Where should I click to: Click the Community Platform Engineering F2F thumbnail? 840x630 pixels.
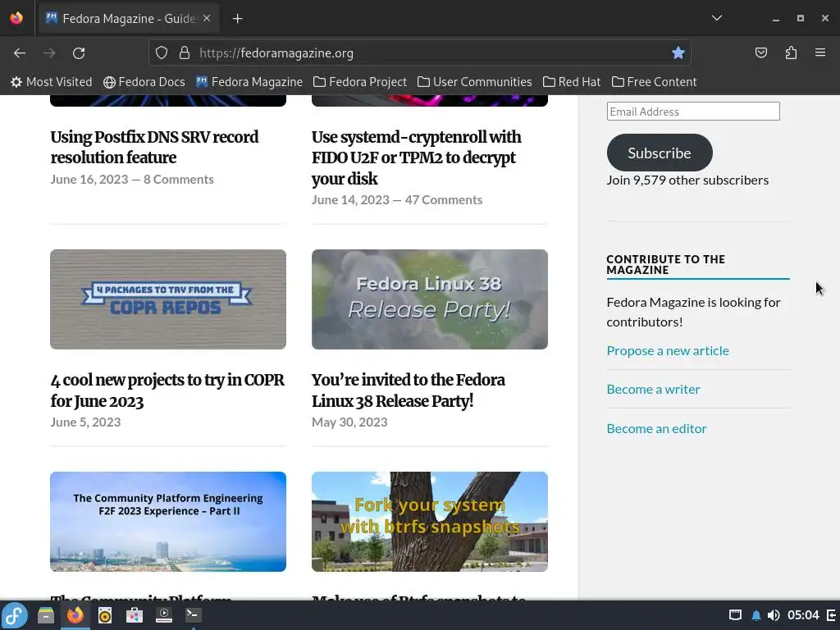coord(168,522)
